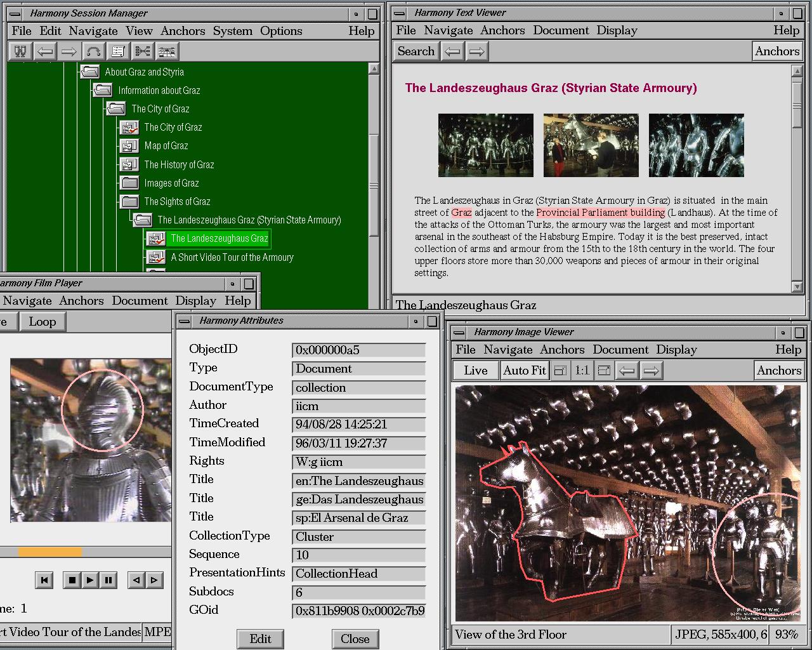Click the middle armoury thumbnail with visitors
This screenshot has width=812, height=650.
[591, 145]
